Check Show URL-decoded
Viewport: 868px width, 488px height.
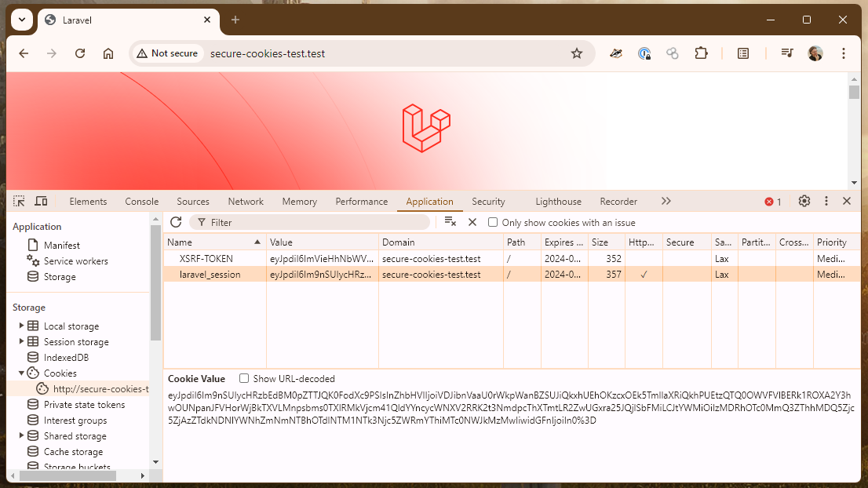coord(244,378)
